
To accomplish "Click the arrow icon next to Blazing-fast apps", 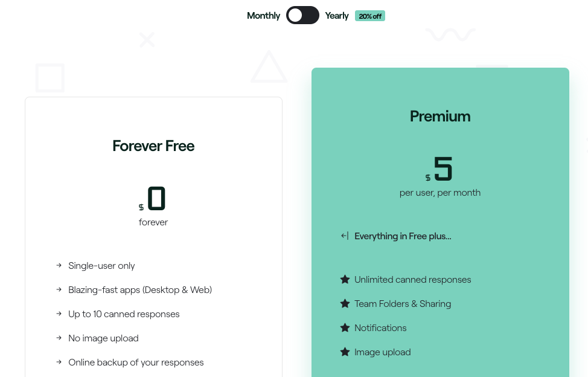I will click(x=59, y=290).
